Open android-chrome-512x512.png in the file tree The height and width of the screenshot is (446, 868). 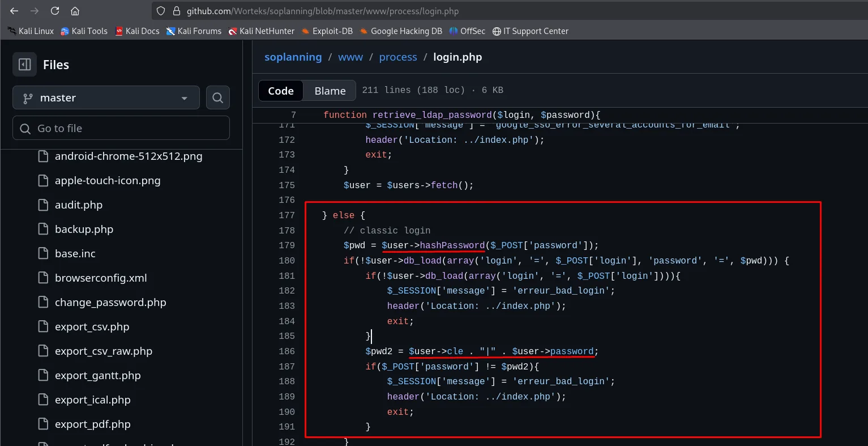(x=129, y=156)
